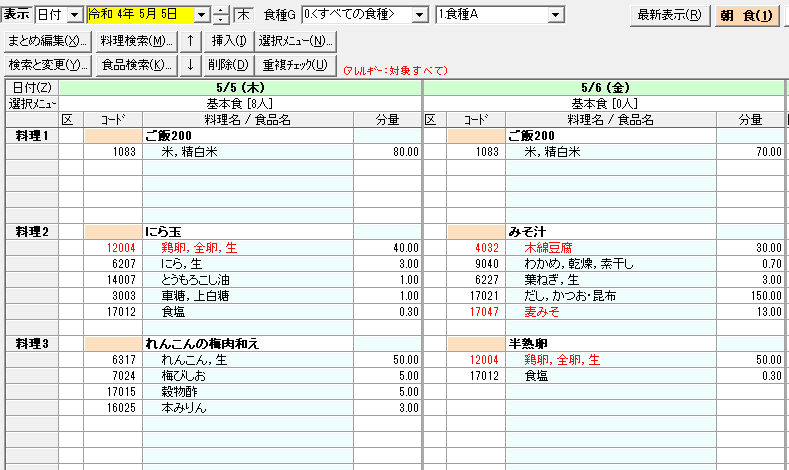Click food とうもろこし油

[x=195, y=280]
